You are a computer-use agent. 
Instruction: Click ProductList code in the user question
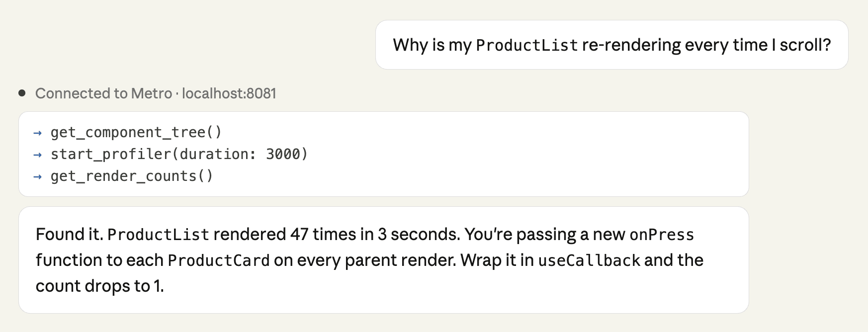[x=526, y=45]
